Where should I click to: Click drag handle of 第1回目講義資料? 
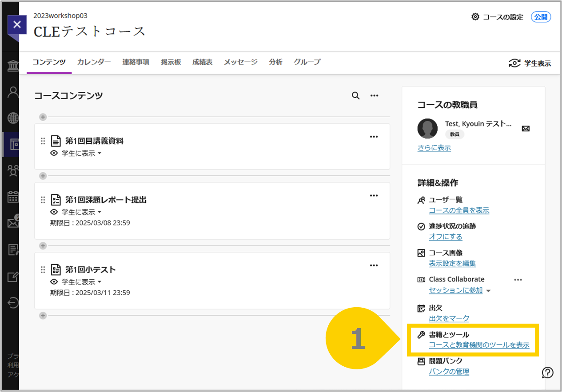43,141
